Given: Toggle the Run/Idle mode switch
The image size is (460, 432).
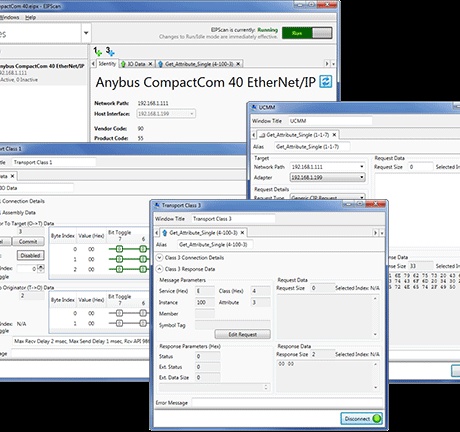Looking at the screenshot, I should [x=307, y=33].
